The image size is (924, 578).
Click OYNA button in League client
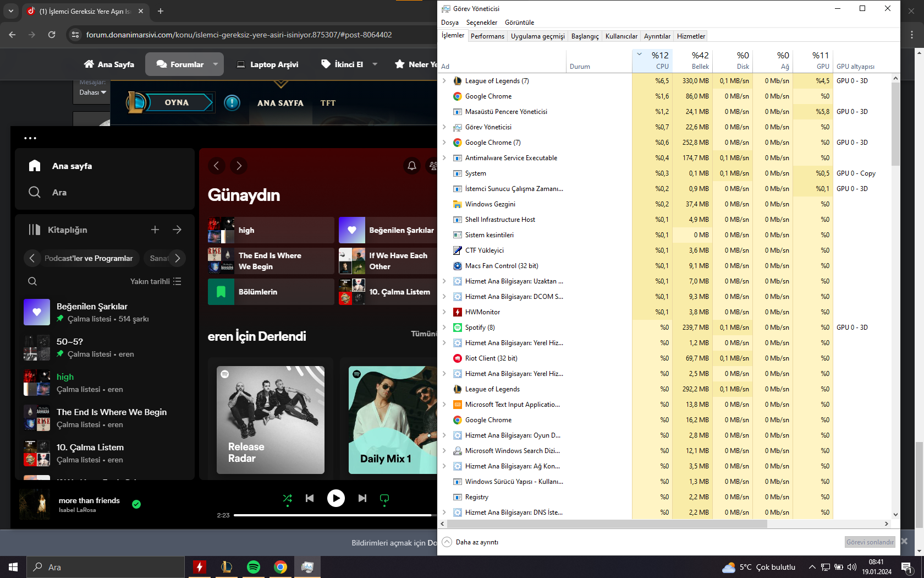point(177,102)
